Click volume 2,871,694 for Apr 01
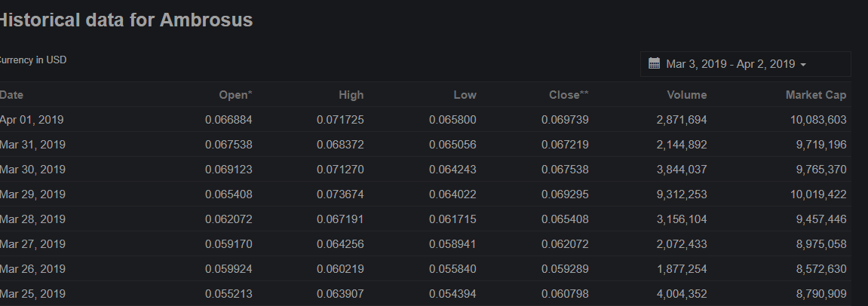 click(x=682, y=120)
